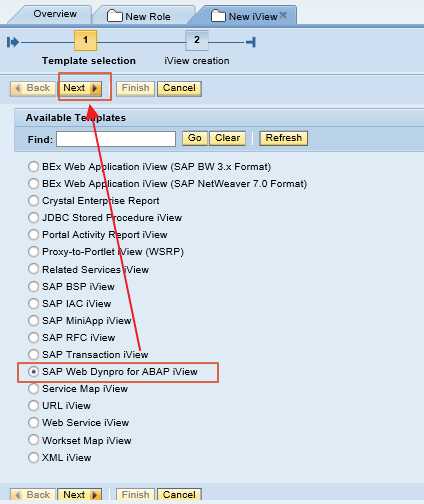Click the Available Templates heading
This screenshot has height=504, width=424.
pyautogui.click(x=76, y=118)
